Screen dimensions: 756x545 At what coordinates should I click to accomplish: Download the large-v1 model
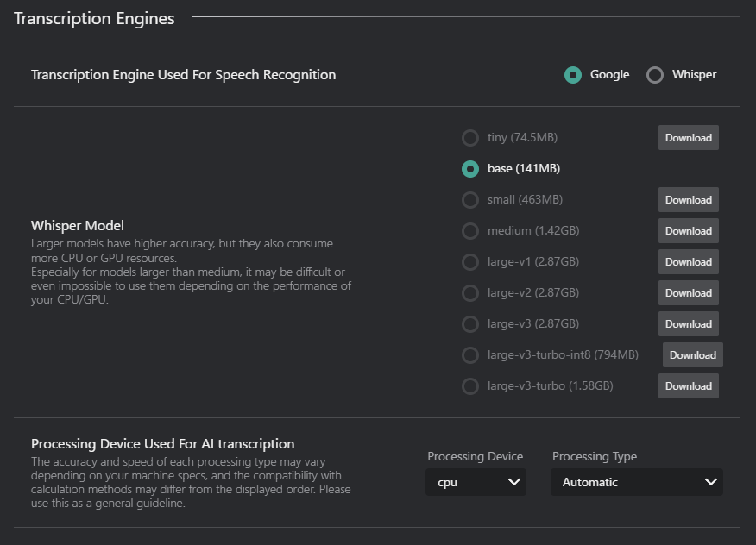tap(688, 261)
